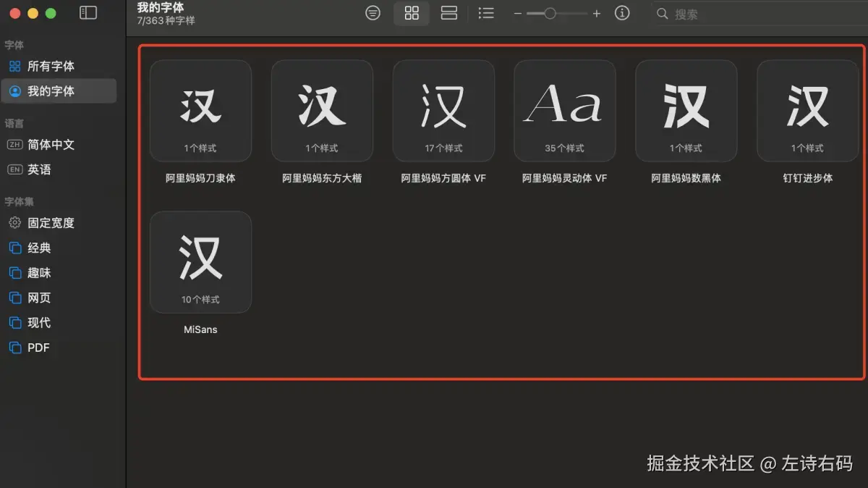The image size is (868, 488).
Task: Minimize the window with yellow button
Action: point(33,13)
